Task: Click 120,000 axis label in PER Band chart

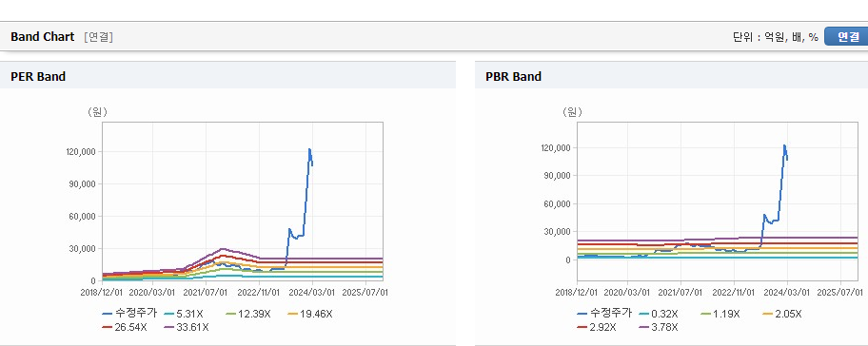Action: tap(82, 152)
